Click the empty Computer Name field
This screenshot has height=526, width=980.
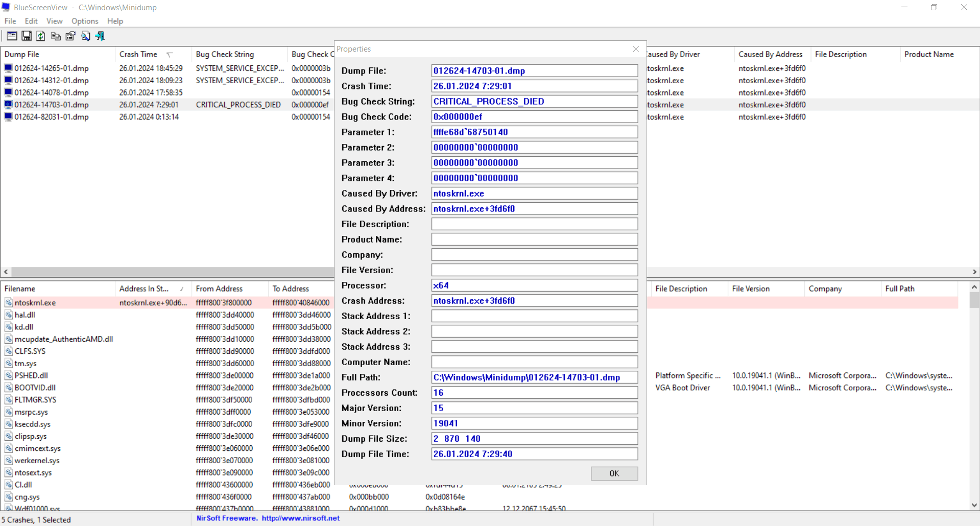[x=535, y=362]
